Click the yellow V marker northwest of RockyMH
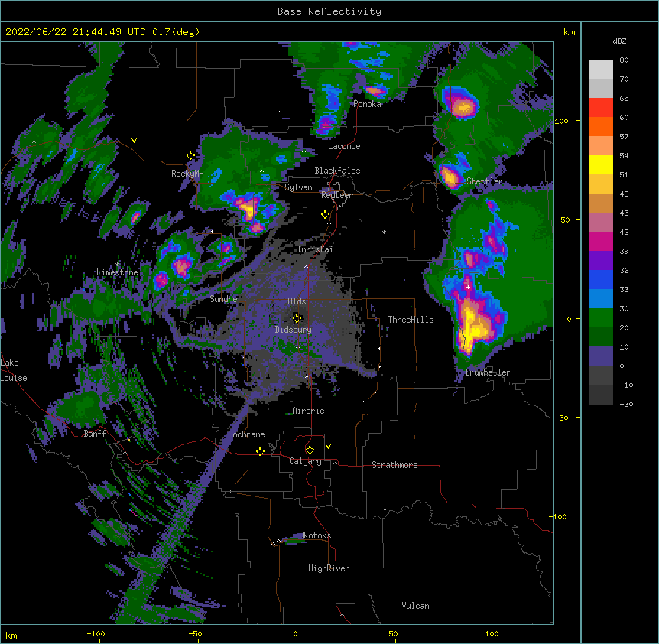This screenshot has width=659, height=644. (x=134, y=141)
